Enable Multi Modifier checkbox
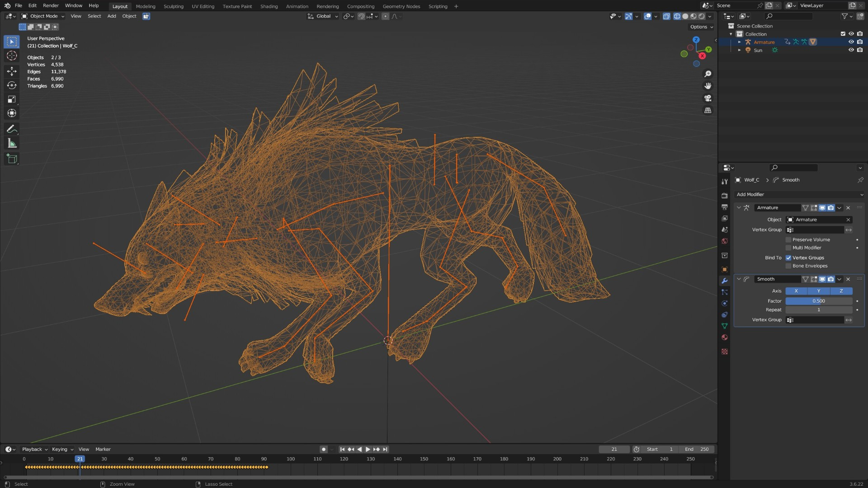Image resolution: width=868 pixels, height=488 pixels. (788, 248)
